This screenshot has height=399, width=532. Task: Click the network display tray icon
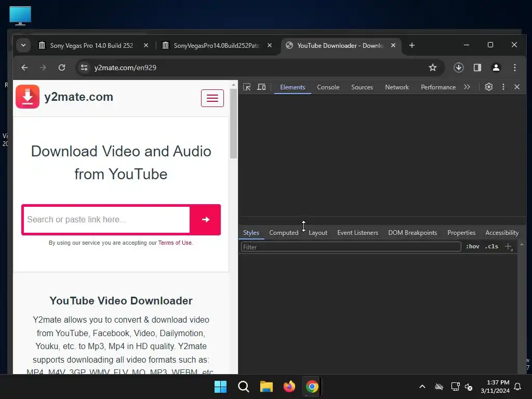click(455, 387)
